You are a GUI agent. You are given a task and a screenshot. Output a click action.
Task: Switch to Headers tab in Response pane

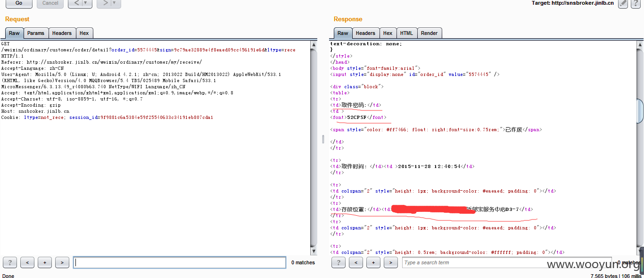click(x=365, y=33)
